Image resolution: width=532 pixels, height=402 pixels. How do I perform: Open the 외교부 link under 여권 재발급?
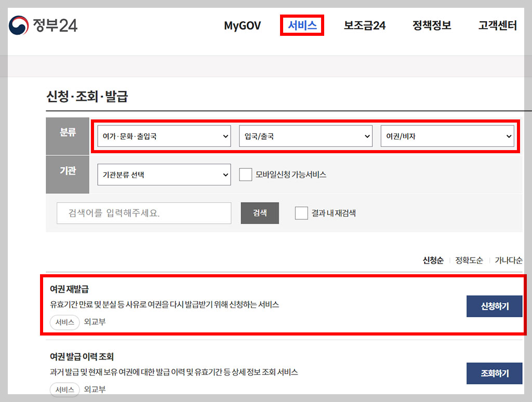[x=96, y=322]
